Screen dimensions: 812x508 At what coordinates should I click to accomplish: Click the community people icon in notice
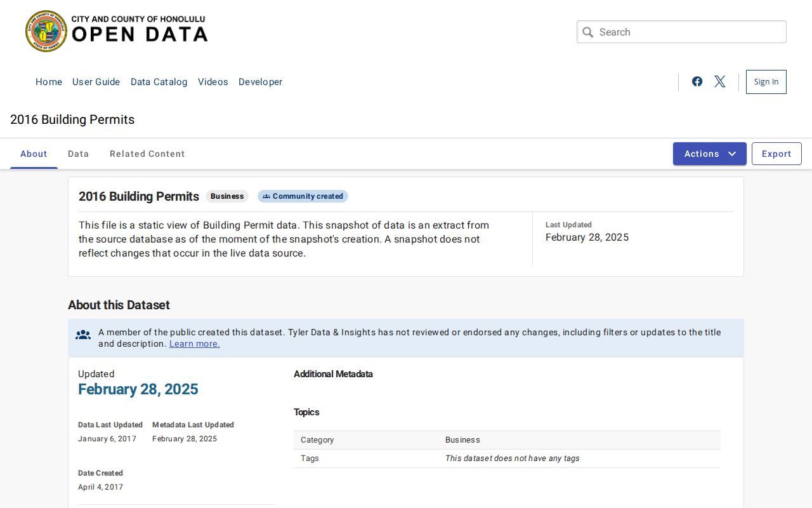tap(83, 335)
